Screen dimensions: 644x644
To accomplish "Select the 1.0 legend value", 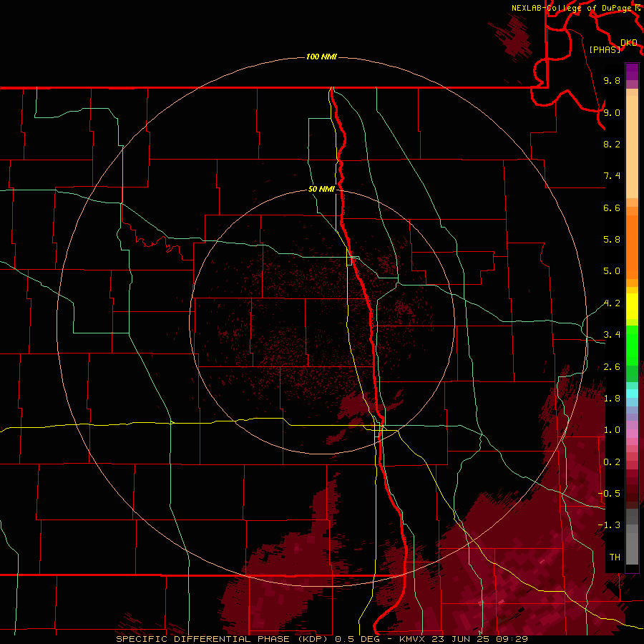I will 612,430.
